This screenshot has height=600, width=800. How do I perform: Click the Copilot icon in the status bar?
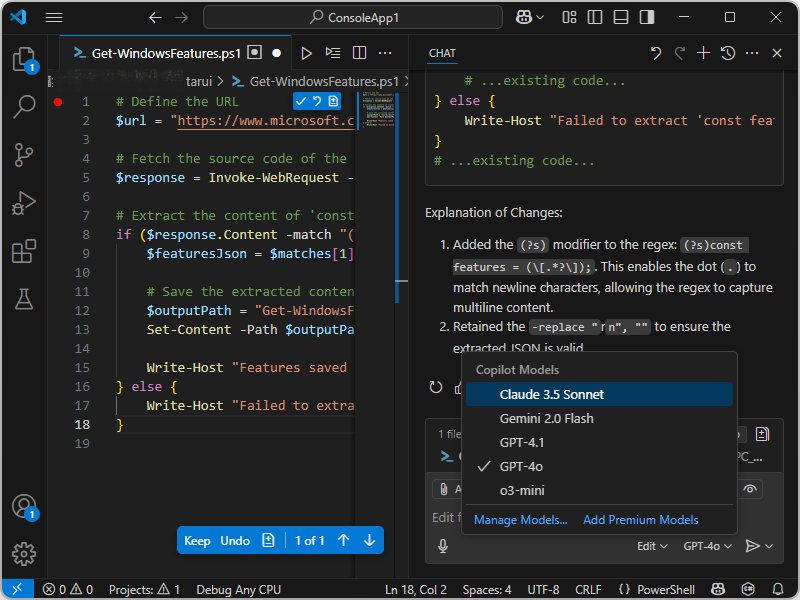click(x=718, y=589)
